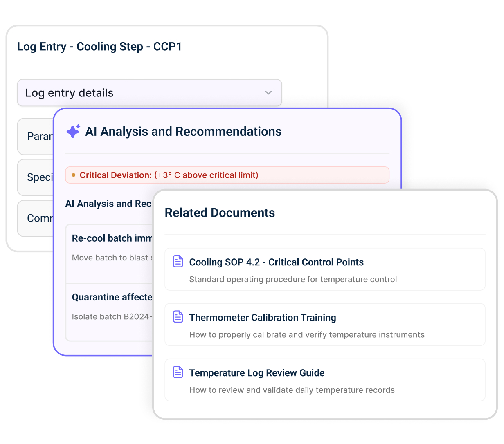Screen dimensions: 504x444
Task: Click the document icon beside Cooling SOP 4.2
Action: pyautogui.click(x=178, y=260)
